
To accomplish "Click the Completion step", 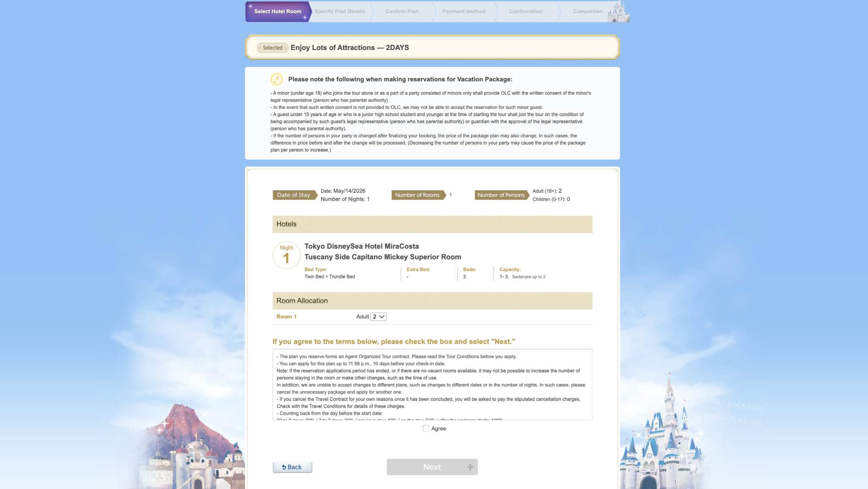I will (587, 11).
